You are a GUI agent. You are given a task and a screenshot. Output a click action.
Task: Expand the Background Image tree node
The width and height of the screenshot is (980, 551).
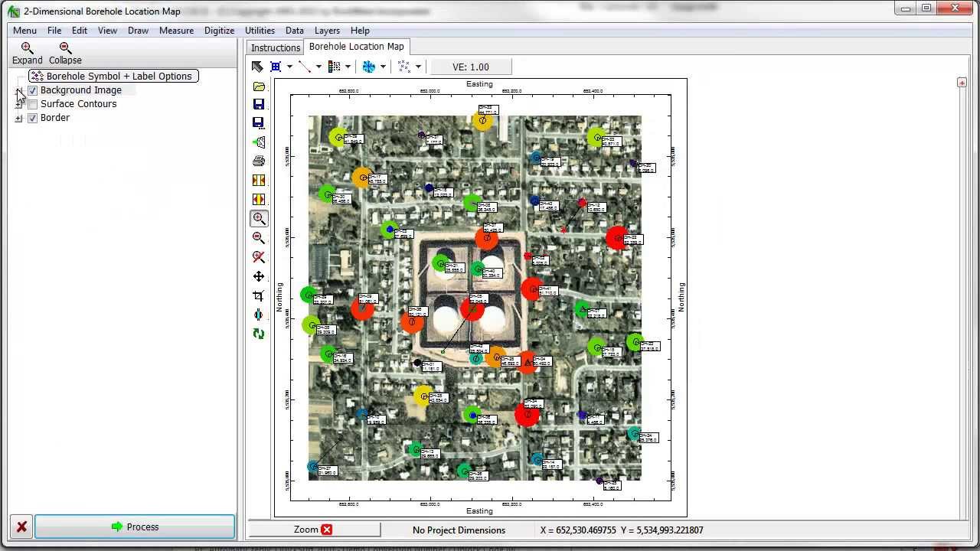(x=18, y=90)
